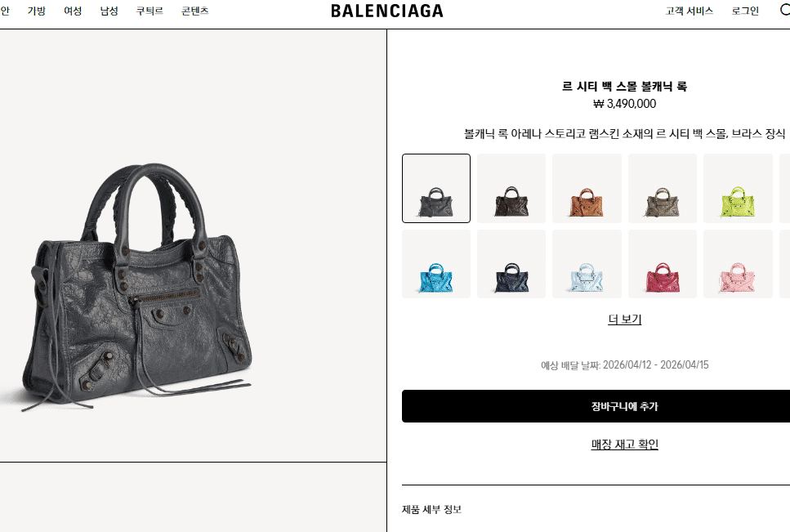The image size is (790, 532).
Task: Check store stock via 매장 재고 확인
Action: 625,445
